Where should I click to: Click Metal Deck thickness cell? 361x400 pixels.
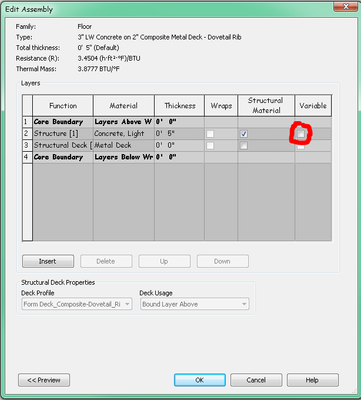pyautogui.click(x=179, y=145)
